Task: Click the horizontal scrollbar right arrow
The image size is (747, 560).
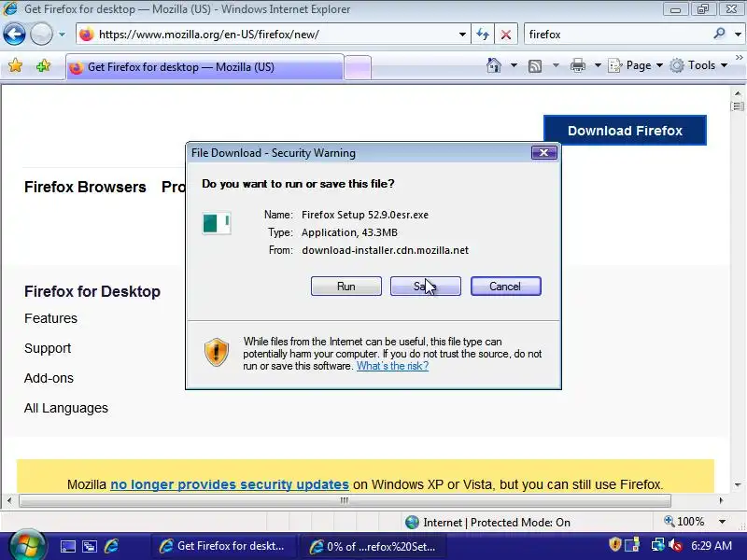Action: [x=721, y=500]
